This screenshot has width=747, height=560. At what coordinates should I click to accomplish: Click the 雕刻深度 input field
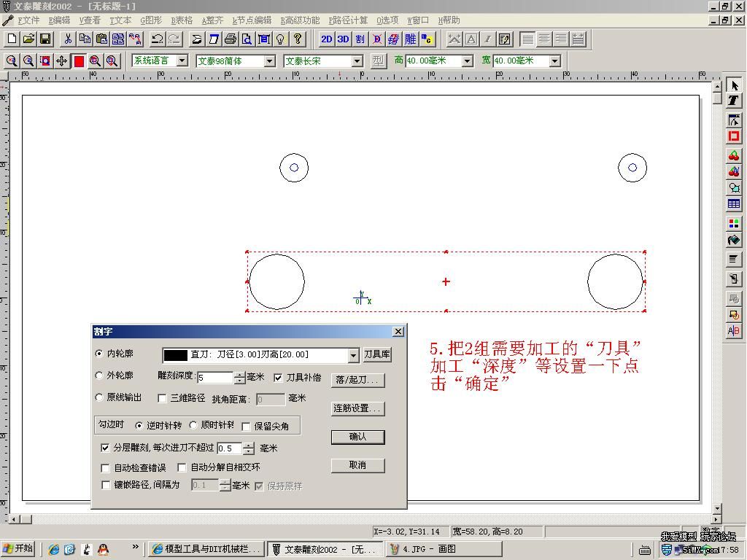coord(215,378)
